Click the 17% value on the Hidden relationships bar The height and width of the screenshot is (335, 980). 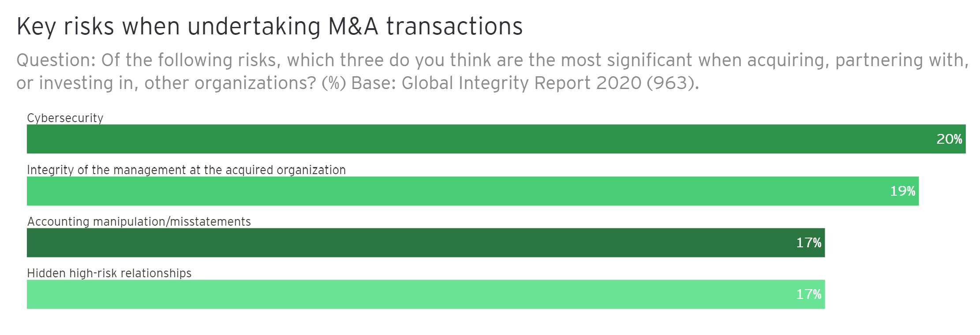click(808, 294)
